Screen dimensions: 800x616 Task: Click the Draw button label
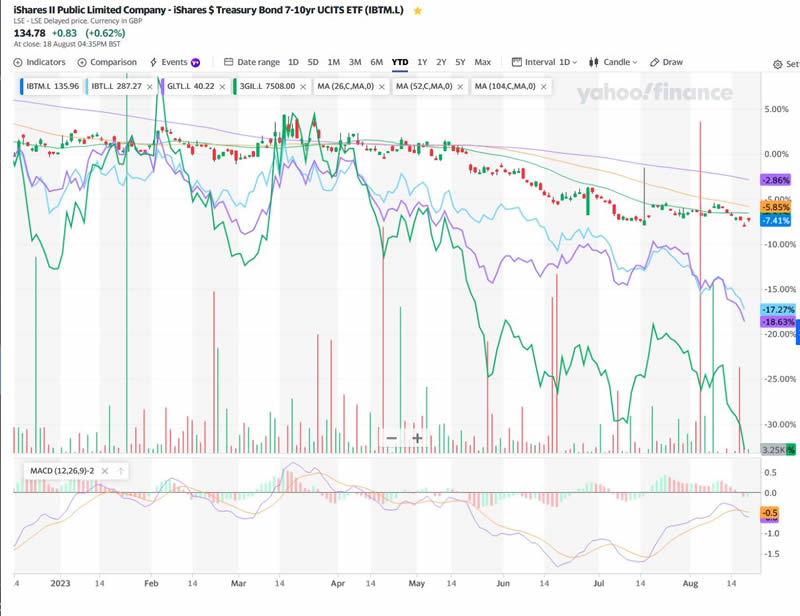[672, 62]
